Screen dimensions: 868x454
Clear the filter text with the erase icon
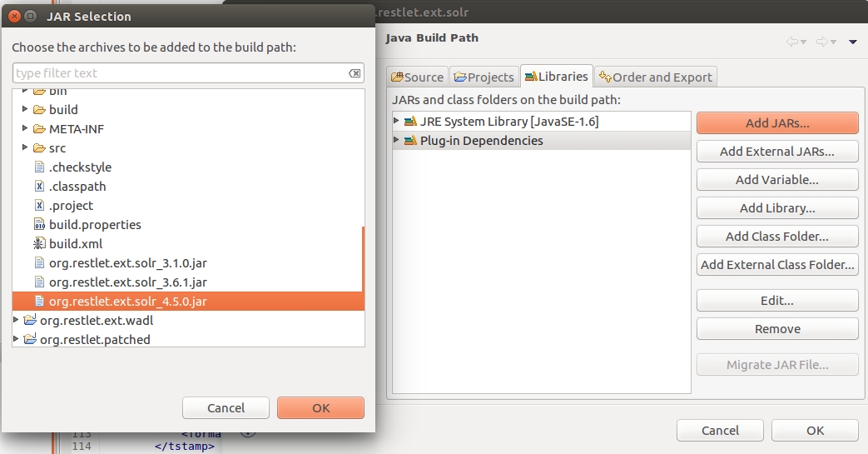(355, 73)
